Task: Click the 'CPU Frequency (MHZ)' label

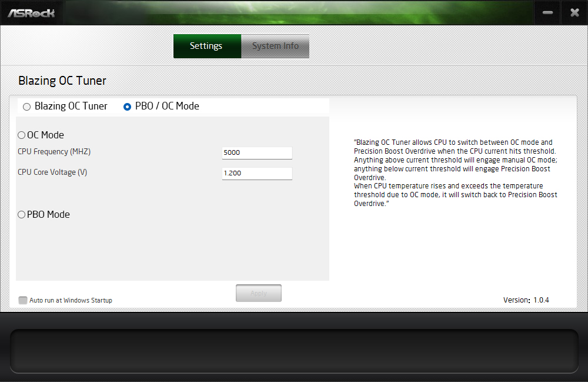Action: tap(54, 152)
